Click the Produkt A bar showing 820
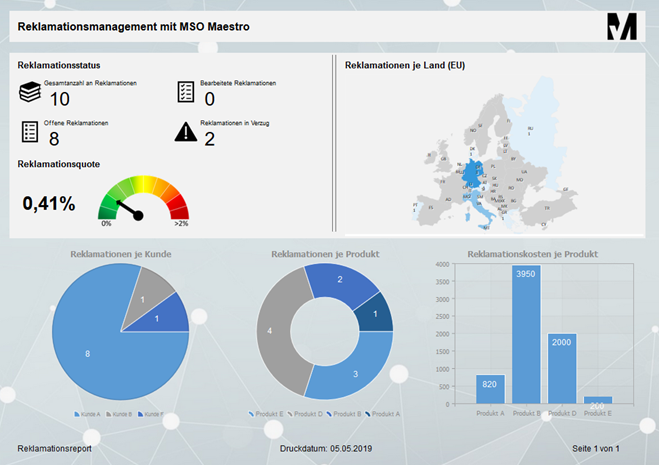 tap(490, 389)
